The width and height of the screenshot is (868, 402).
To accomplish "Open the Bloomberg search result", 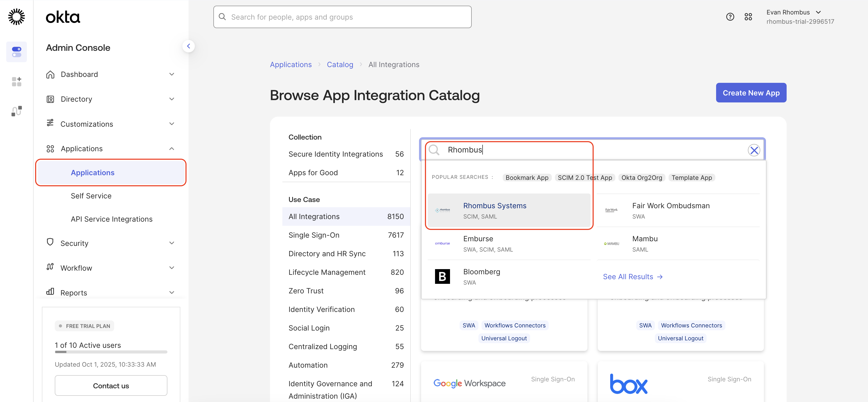I will coord(509,276).
